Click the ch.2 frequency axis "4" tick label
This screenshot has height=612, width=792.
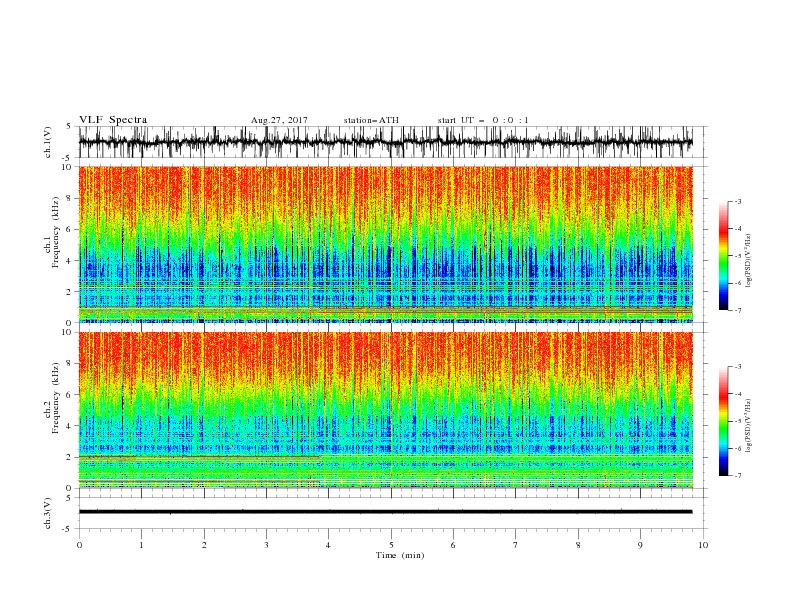[70, 426]
